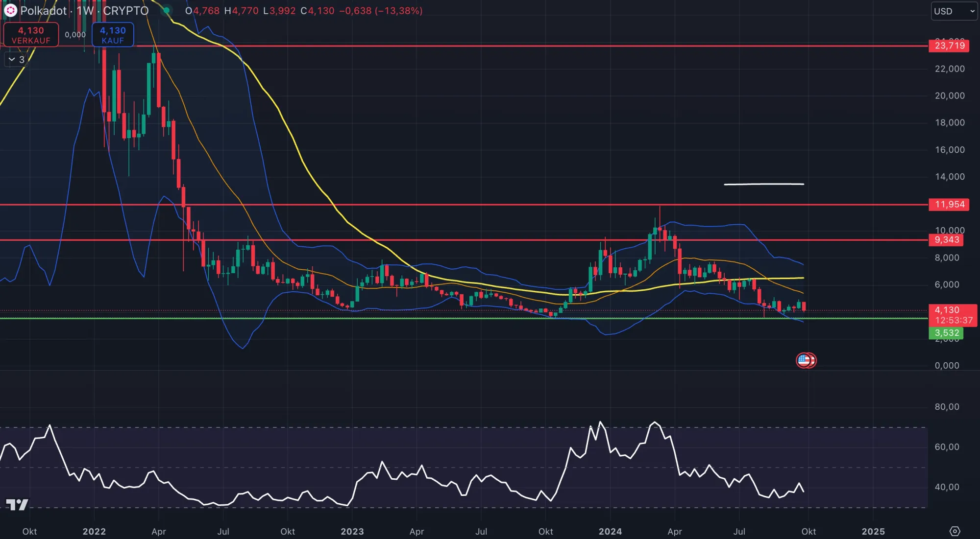Change the 1W timeframe interval
This screenshot has height=539, width=980.
click(x=85, y=11)
